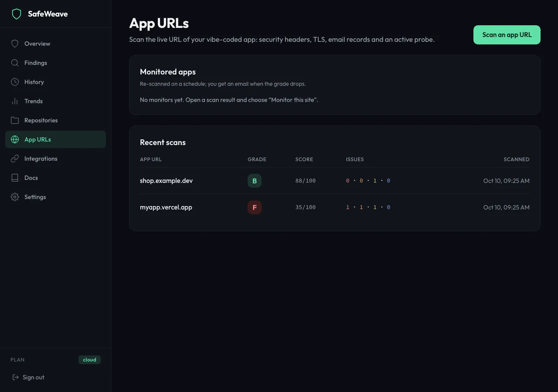This screenshot has width=558, height=392.
Task: Click the Trends bar chart icon
Action: tap(15, 101)
